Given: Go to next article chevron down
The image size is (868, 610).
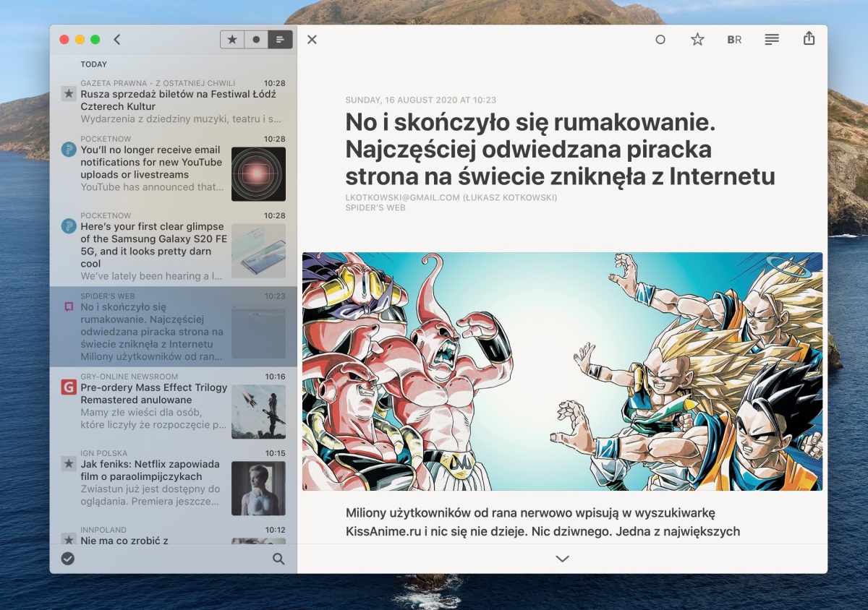Looking at the screenshot, I should pos(562,559).
